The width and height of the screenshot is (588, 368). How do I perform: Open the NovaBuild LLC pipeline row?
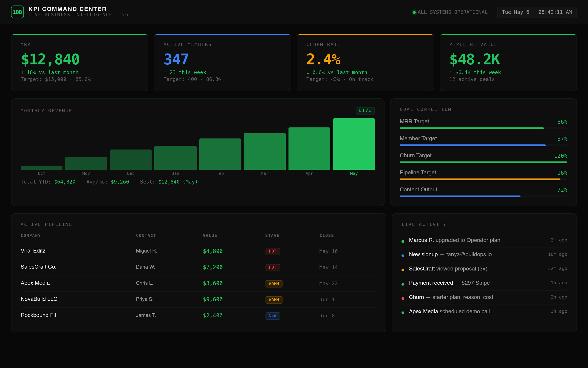click(198, 299)
